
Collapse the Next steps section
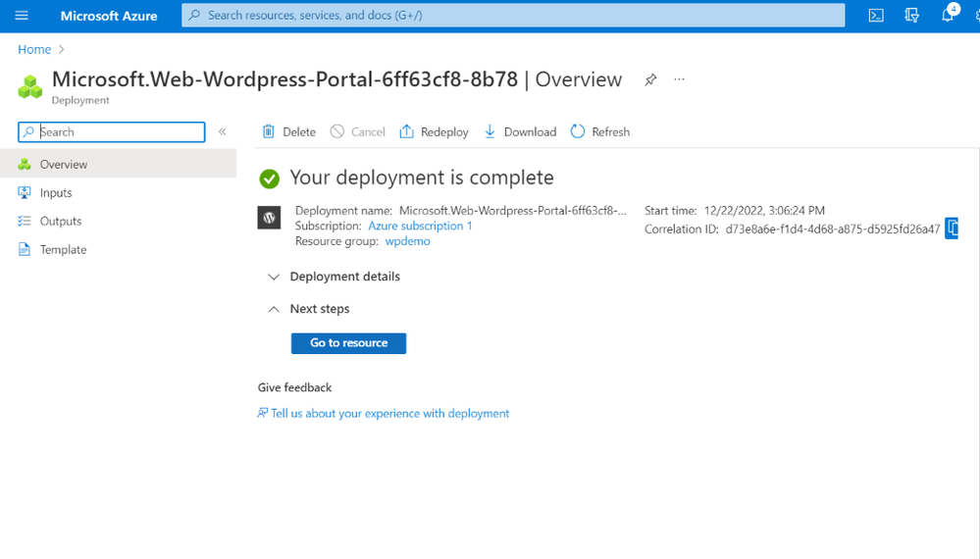pyautogui.click(x=309, y=309)
